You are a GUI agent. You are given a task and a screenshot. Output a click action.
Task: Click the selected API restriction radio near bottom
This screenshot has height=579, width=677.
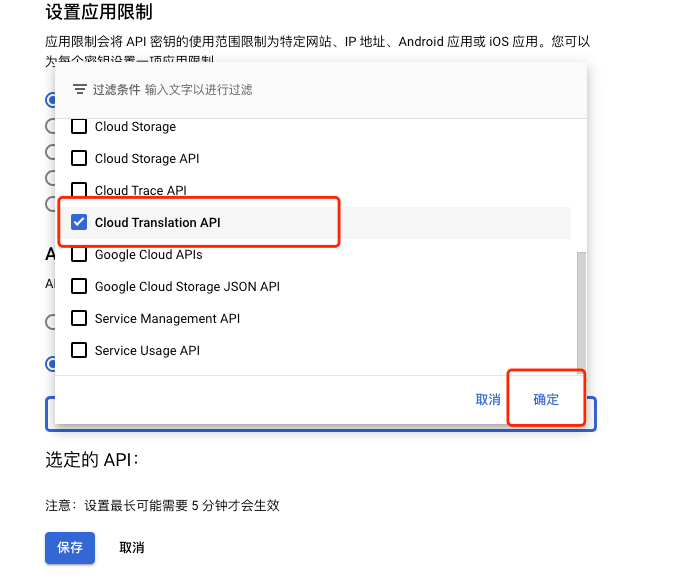(51, 364)
